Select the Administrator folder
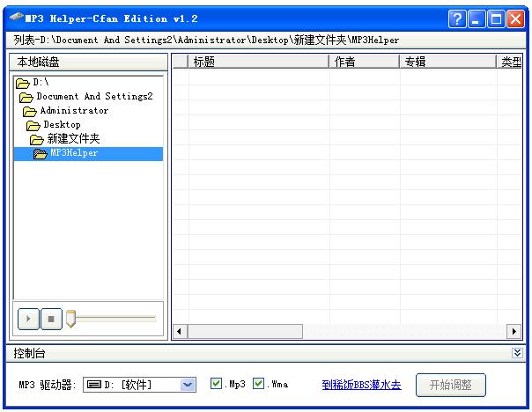 [74, 111]
